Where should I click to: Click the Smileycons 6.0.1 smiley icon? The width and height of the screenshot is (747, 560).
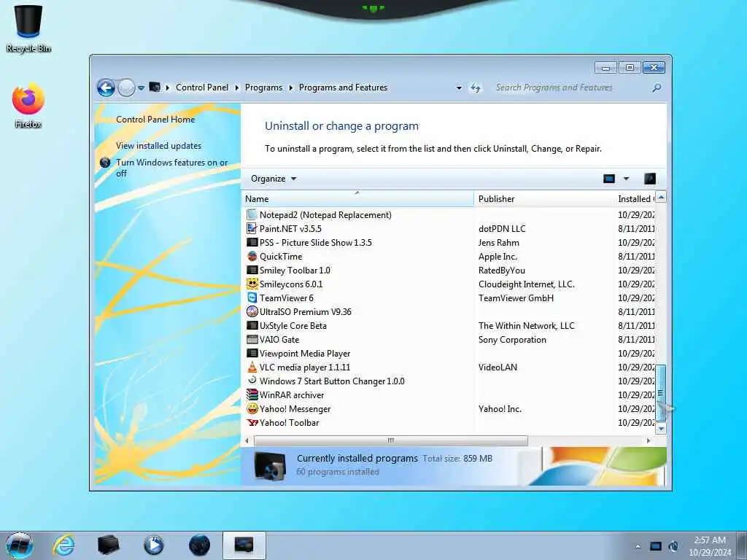coord(252,284)
